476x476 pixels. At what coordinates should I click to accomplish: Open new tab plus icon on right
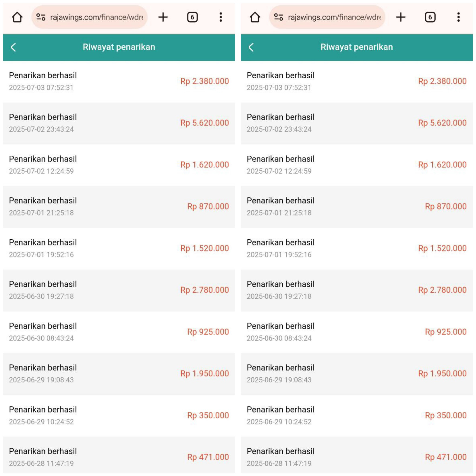pos(401,17)
